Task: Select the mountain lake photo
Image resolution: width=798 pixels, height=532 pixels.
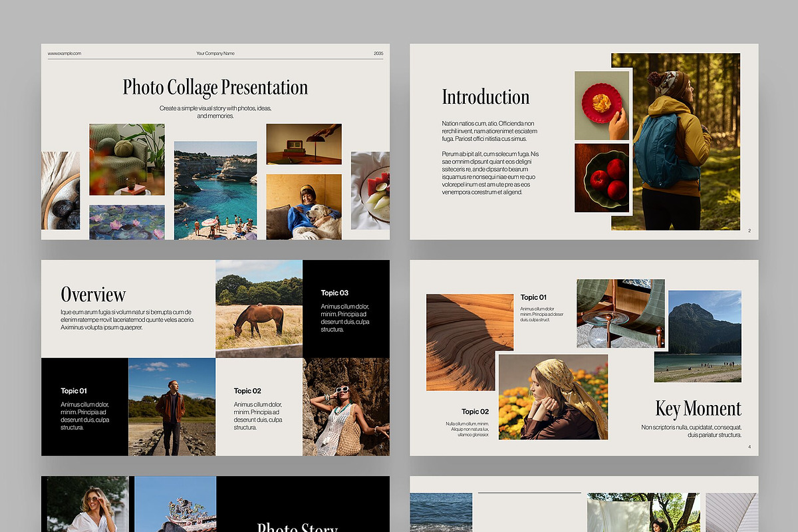Action: click(698, 336)
